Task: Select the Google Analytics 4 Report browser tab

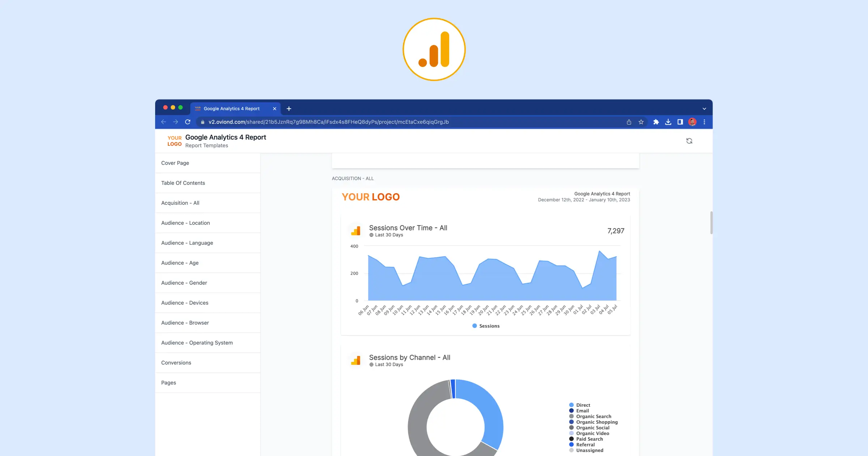Action: click(x=235, y=109)
